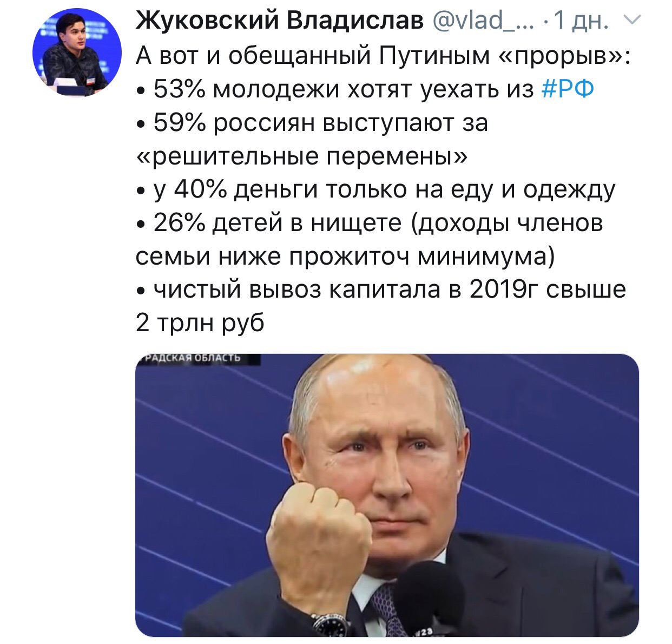The height and width of the screenshot is (644, 672).
Task: Open the #РФ hashtag link
Action: 568,88
